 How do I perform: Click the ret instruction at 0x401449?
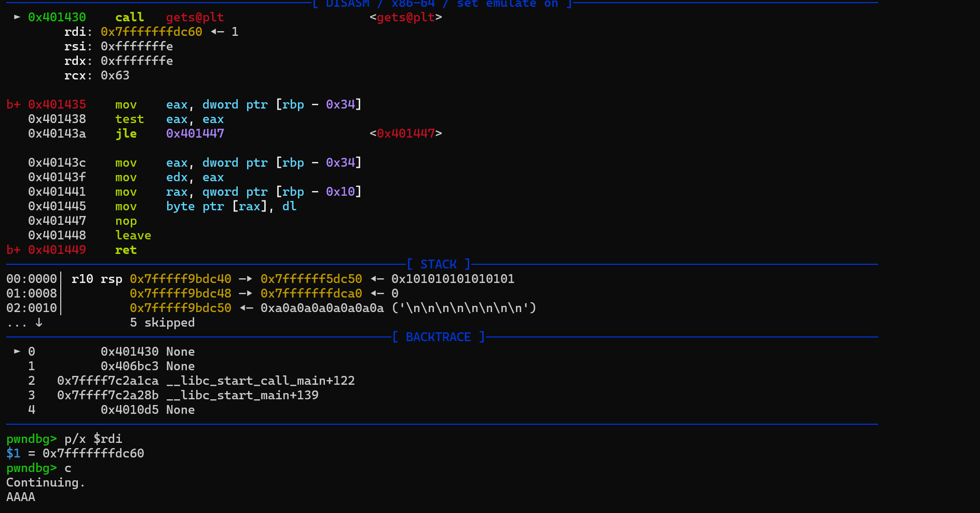(126, 250)
